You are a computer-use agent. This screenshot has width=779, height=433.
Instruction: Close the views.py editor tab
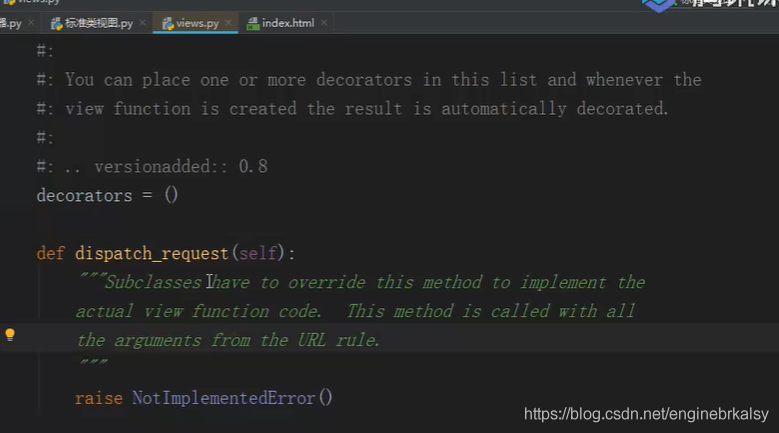(x=228, y=23)
